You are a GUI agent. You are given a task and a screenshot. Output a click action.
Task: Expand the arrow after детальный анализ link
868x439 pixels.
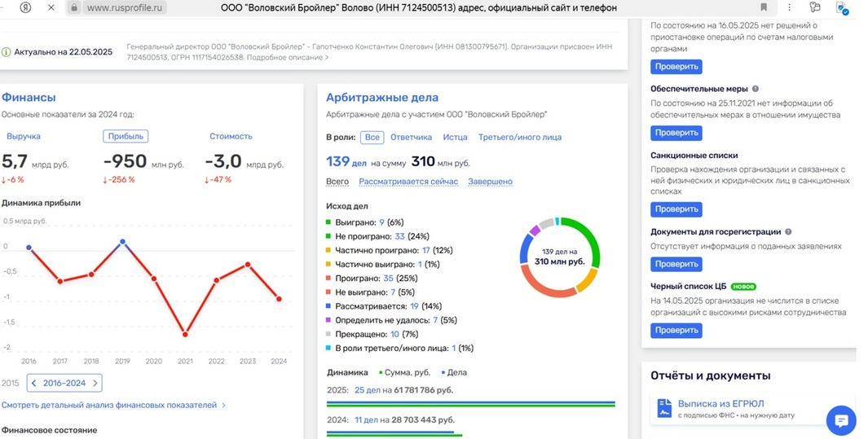click(x=223, y=406)
